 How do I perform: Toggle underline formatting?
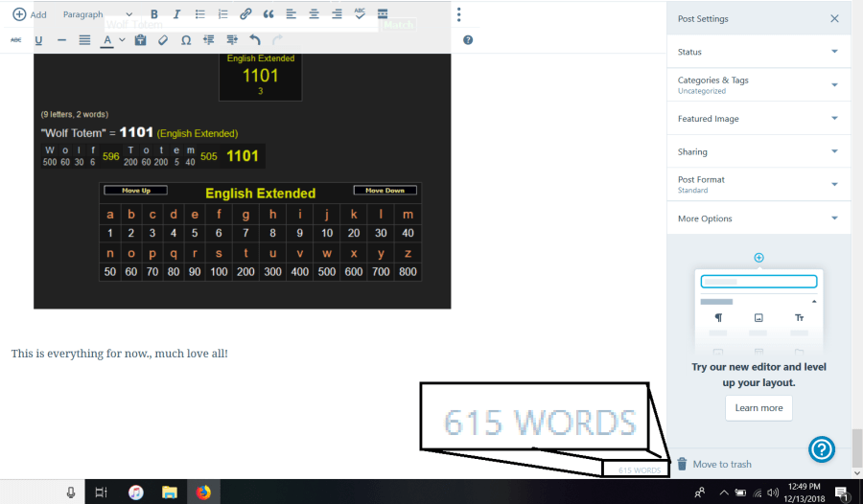[38, 40]
